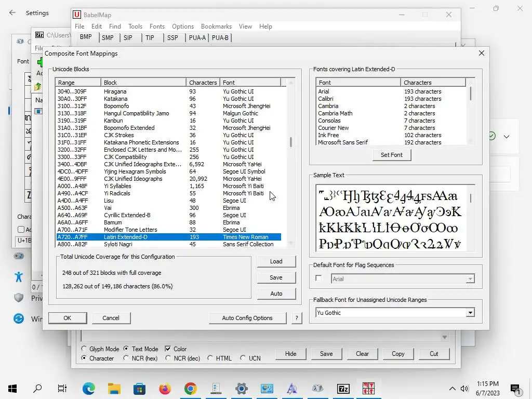Image resolution: width=532 pixels, height=399 pixels.
Task: Open the disabled Arial flag font dropdown
Action: point(470,279)
